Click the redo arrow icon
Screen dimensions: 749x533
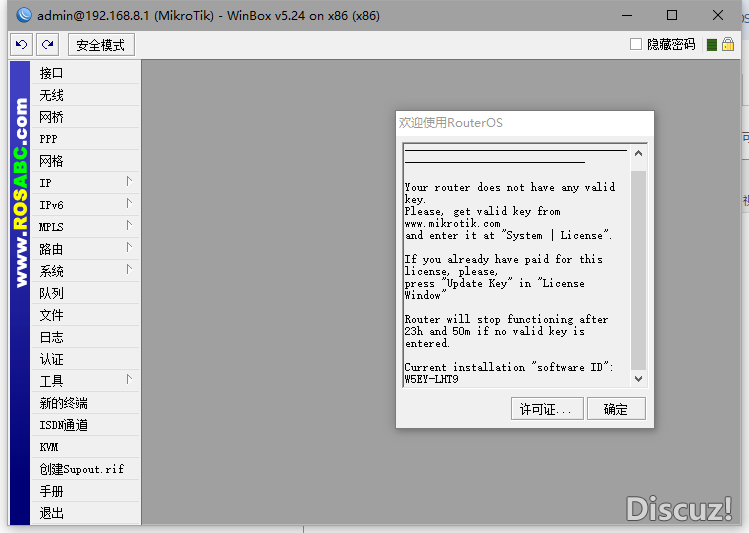pyautogui.click(x=47, y=45)
